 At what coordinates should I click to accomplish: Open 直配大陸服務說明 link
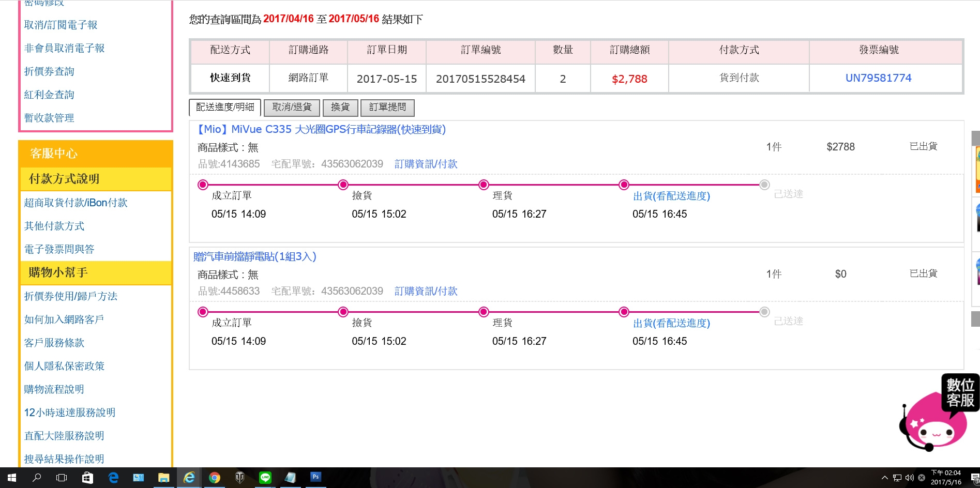click(64, 436)
